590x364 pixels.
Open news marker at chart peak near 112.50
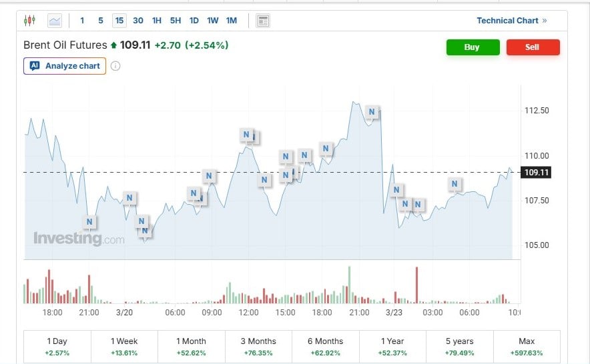tap(372, 112)
